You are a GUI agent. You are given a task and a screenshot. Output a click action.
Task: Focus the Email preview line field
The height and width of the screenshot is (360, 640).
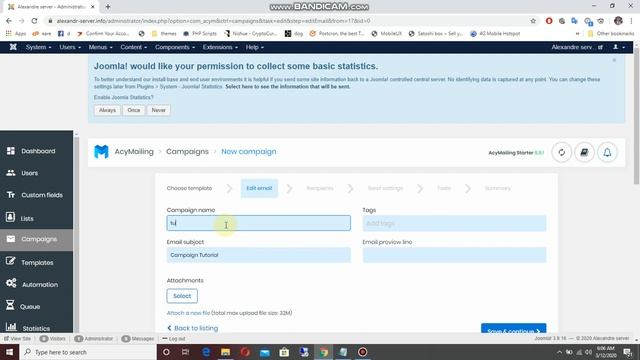454,255
